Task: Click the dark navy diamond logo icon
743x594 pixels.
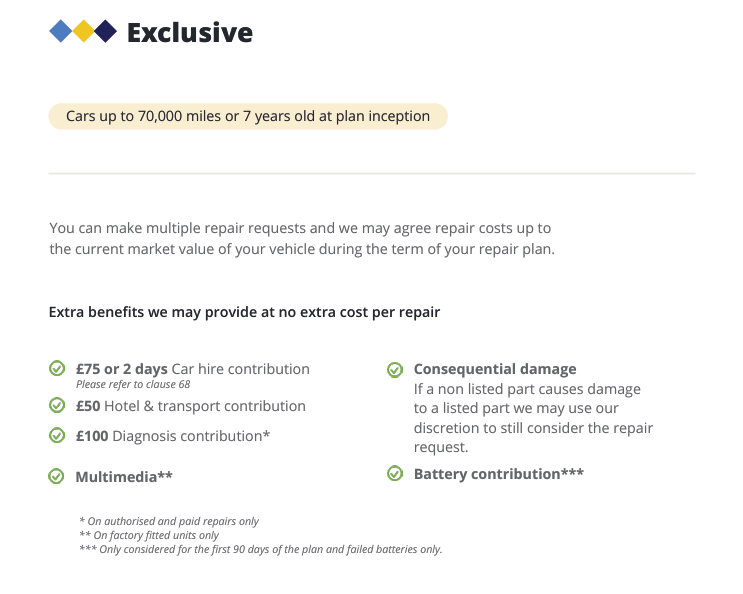Action: [105, 32]
